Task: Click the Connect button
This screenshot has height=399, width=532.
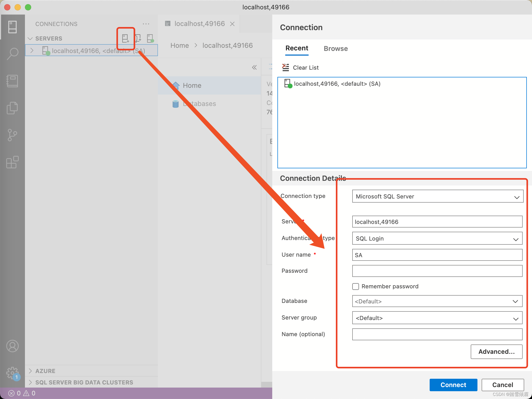Action: tap(453, 385)
